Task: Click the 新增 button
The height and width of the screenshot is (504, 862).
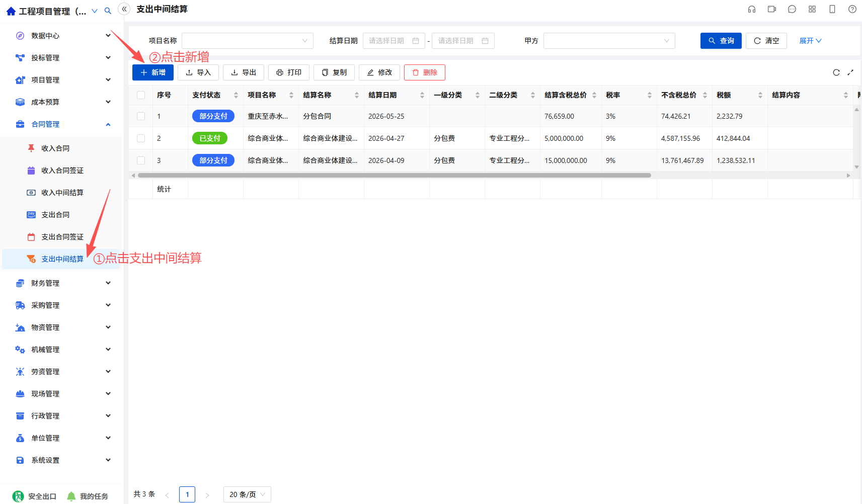Action: click(x=153, y=72)
